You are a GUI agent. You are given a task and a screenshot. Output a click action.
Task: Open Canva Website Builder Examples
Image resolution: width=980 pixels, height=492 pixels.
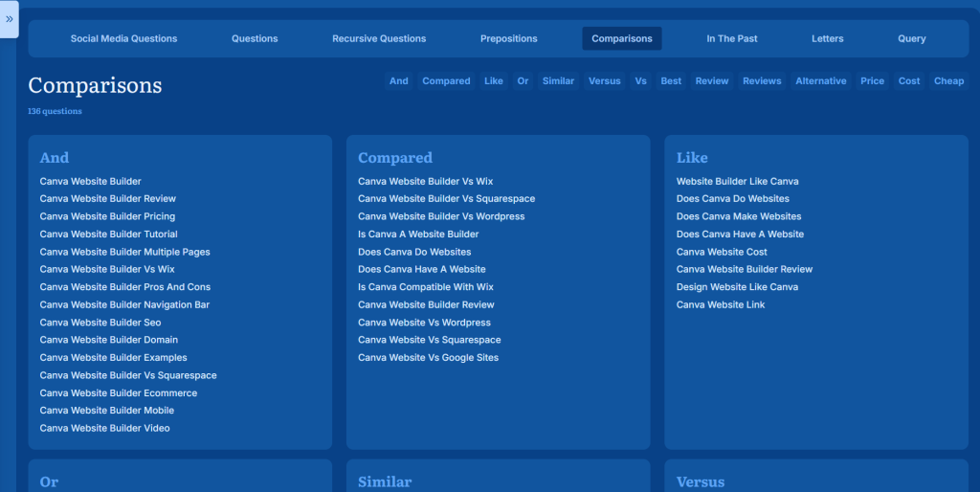click(x=113, y=358)
